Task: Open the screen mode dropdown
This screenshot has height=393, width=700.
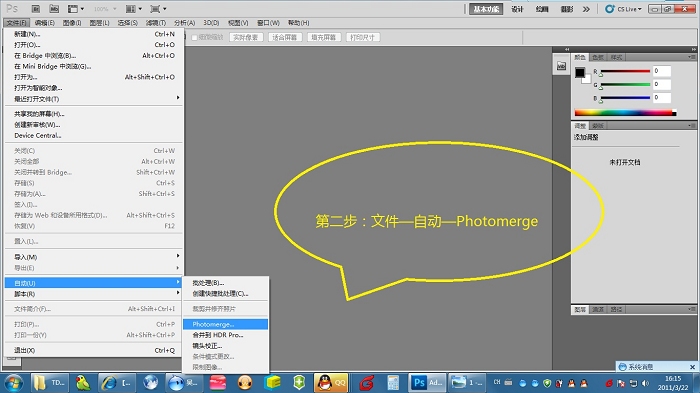Action: point(158,9)
